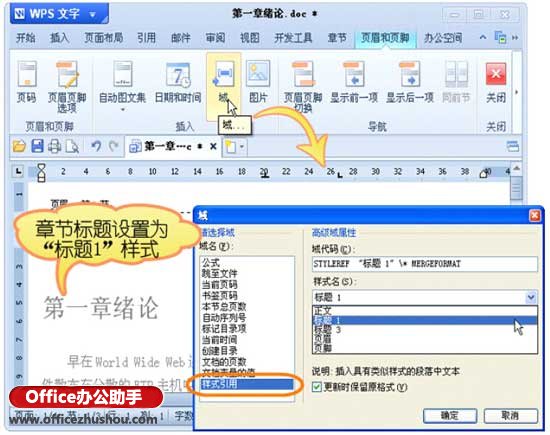
Task: Select 创建目录 in field name list
Action: (x=220, y=350)
